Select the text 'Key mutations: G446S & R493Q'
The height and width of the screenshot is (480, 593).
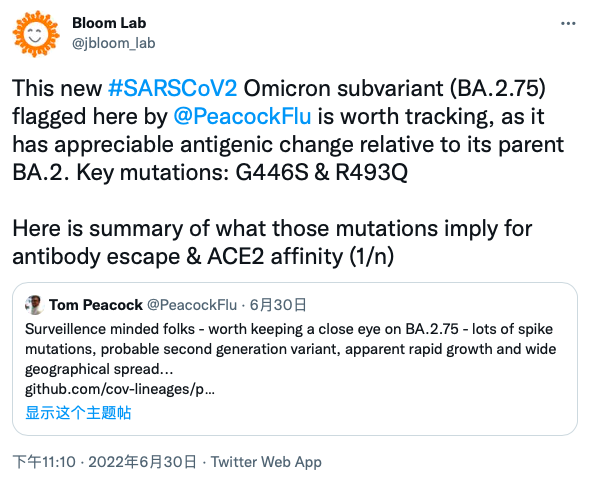point(242,172)
